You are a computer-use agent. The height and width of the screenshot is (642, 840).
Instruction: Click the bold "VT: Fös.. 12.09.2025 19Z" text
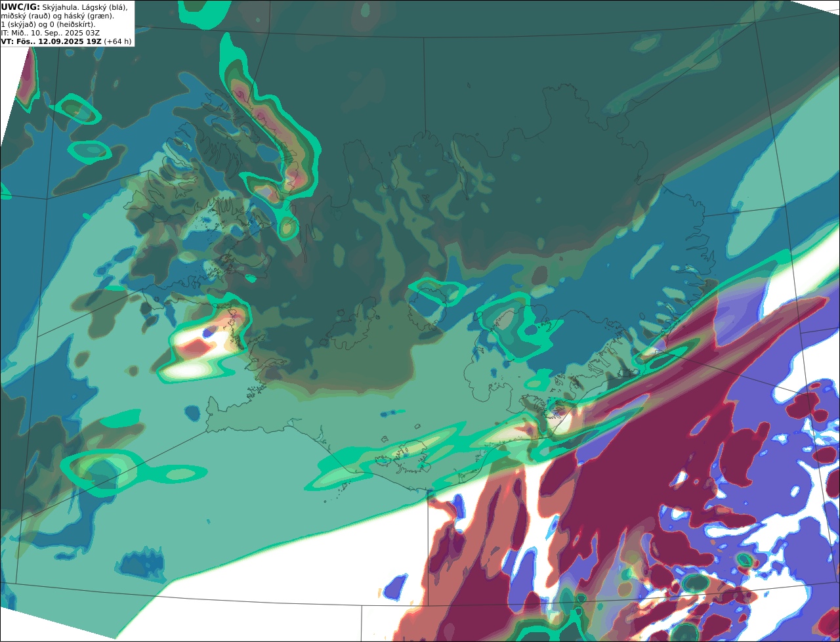(x=51, y=41)
